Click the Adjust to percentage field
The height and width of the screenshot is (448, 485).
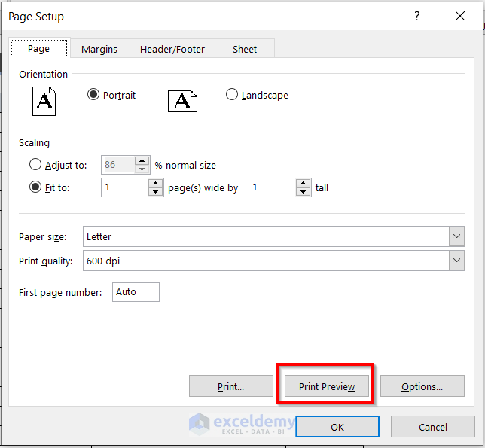pyautogui.click(x=118, y=165)
